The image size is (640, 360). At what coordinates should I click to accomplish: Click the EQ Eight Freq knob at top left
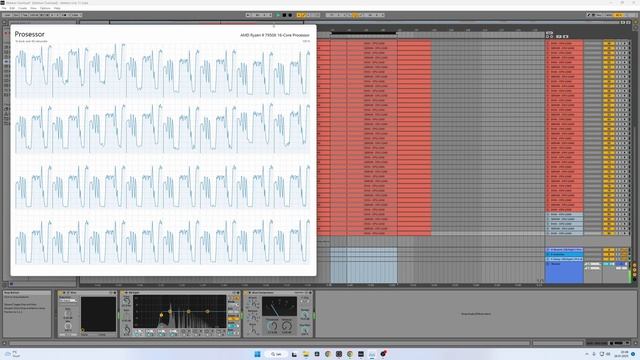(127, 301)
